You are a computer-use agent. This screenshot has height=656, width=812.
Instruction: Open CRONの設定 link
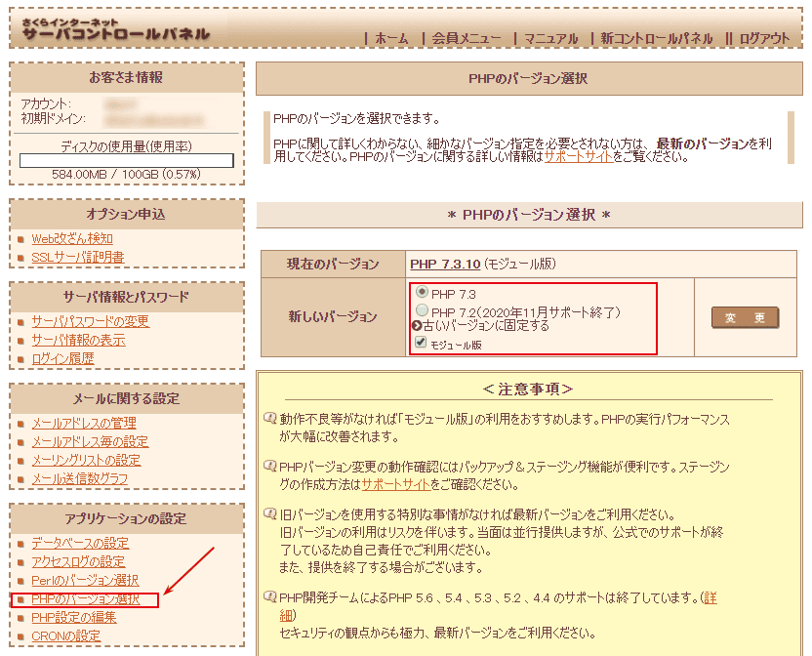(x=65, y=636)
